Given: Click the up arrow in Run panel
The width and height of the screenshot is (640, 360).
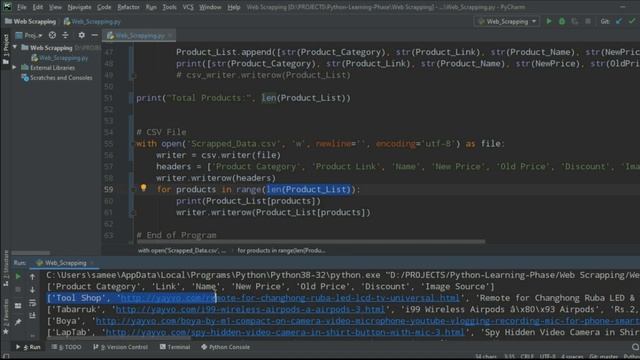Looking at the screenshot, I should click(33, 277).
